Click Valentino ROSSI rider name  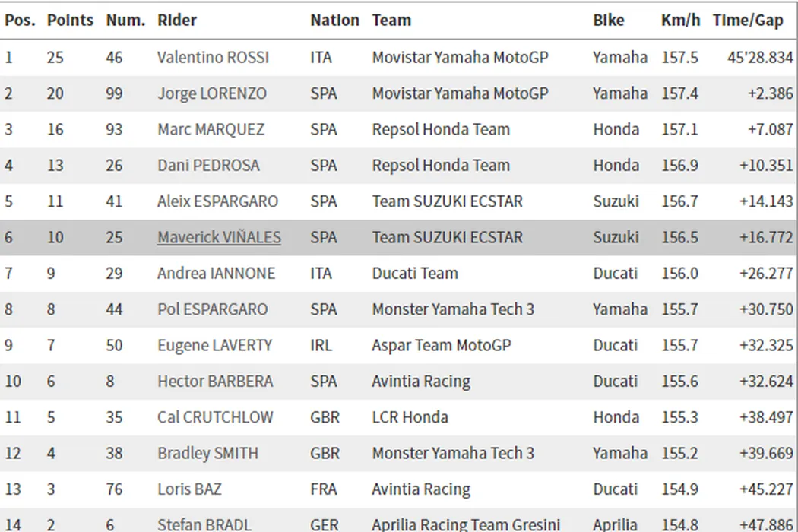click(x=213, y=58)
